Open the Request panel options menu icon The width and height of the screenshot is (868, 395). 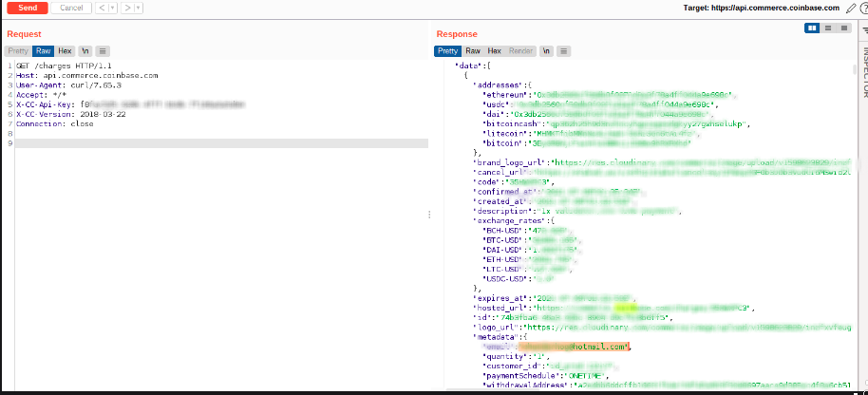coord(103,51)
